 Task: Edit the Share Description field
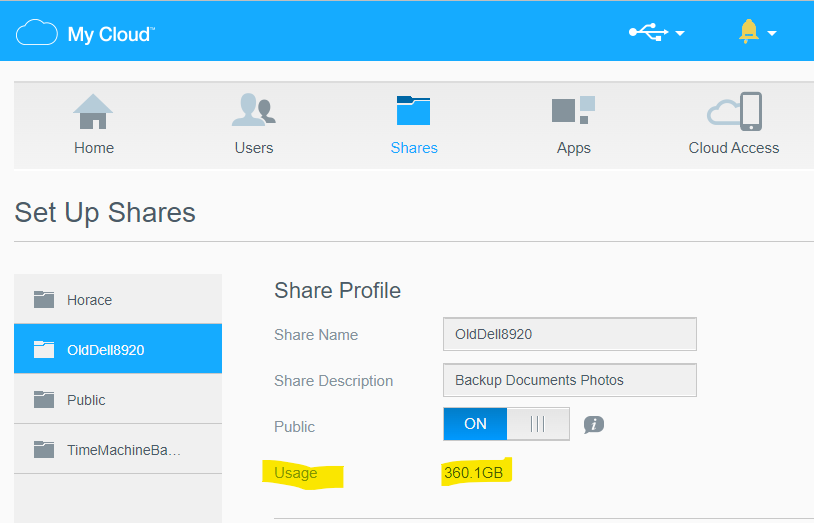[569, 380]
